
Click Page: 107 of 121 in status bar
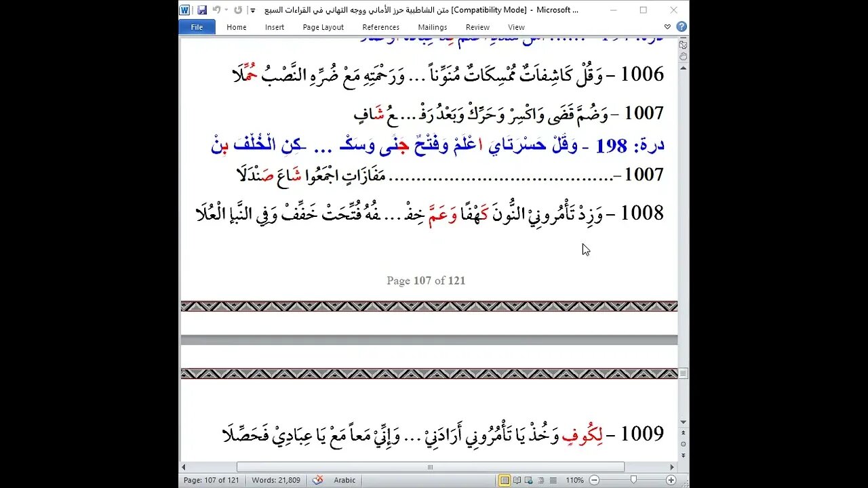tap(211, 480)
